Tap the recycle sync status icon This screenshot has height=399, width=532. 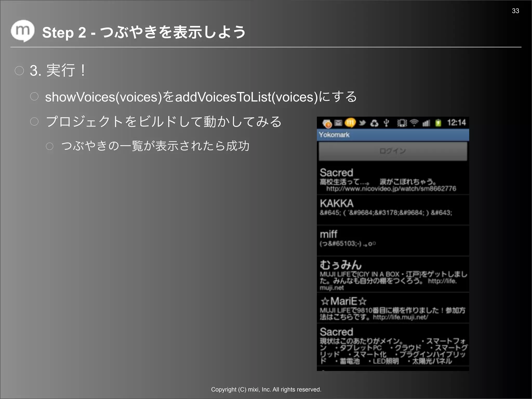click(x=374, y=123)
